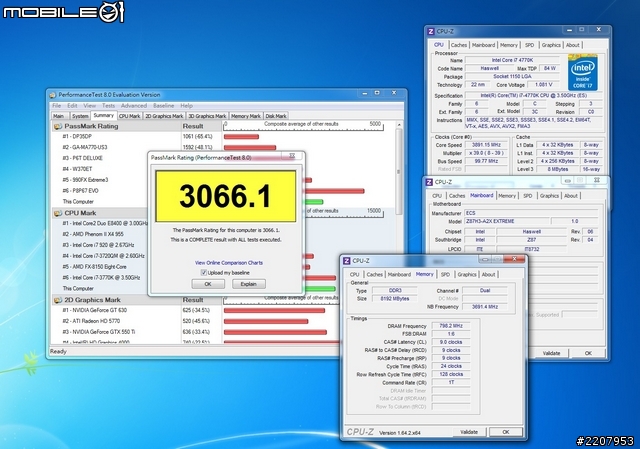Screen dimensions: 640x449
Task: Select Mainboard tab in the CPU-Z CPU window
Action: 483,45
